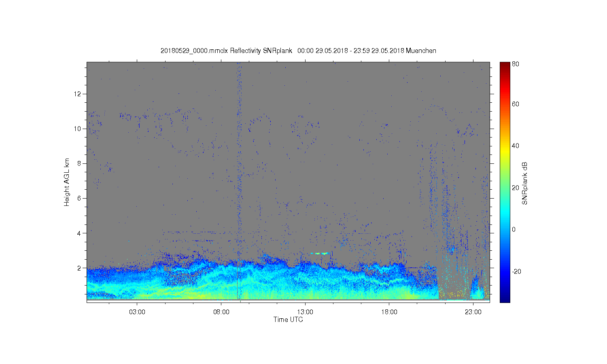Click the colorbar value label 40
The height and width of the screenshot is (364, 607).
click(x=516, y=146)
